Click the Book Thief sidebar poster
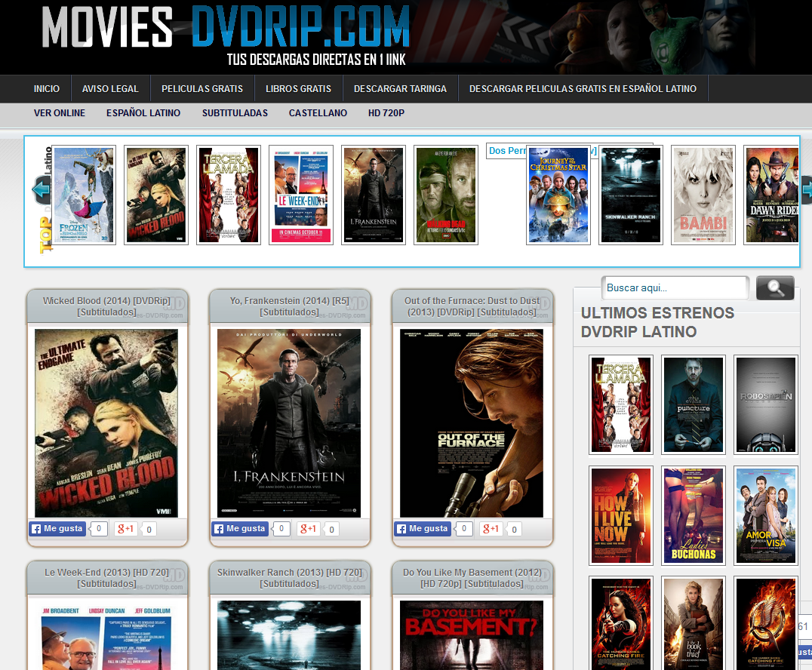Viewport: 812px width, 670px height. coord(694,623)
